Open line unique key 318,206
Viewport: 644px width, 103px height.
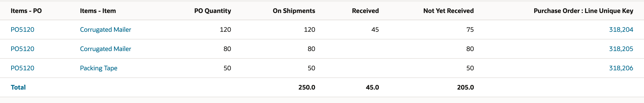pyautogui.click(x=621, y=68)
